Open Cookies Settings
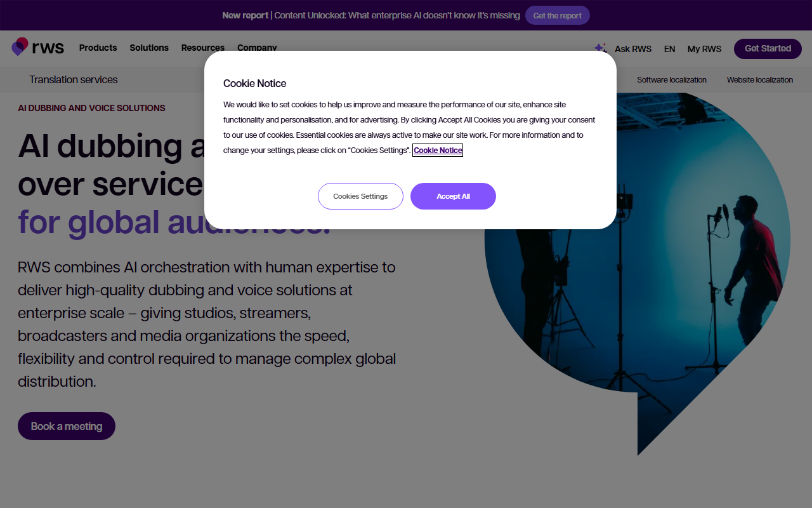Viewport: 812px width, 508px height. pyautogui.click(x=360, y=196)
